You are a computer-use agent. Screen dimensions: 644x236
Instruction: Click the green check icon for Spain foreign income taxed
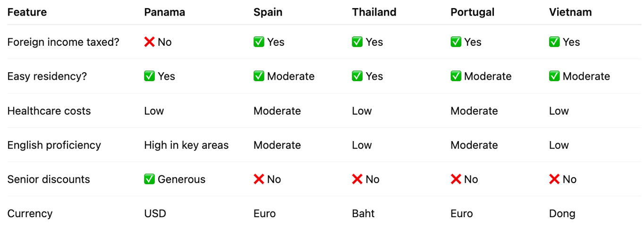pyautogui.click(x=259, y=42)
